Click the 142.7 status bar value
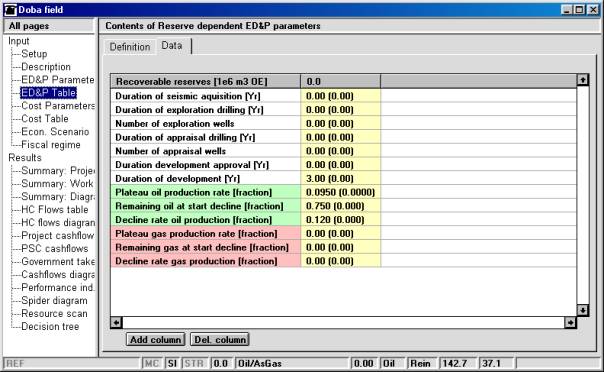Viewport: 604px width, 372px height. tap(456, 364)
